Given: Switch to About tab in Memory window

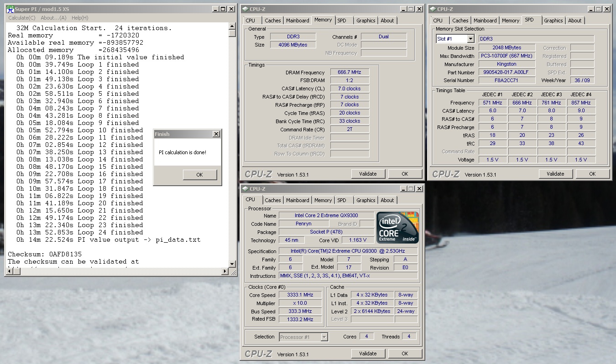Looking at the screenshot, I should (387, 21).
